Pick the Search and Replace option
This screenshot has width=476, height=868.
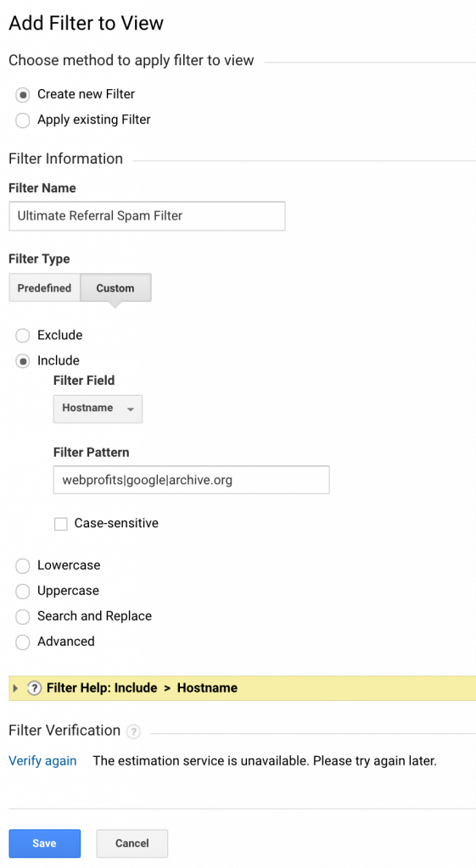click(x=23, y=617)
